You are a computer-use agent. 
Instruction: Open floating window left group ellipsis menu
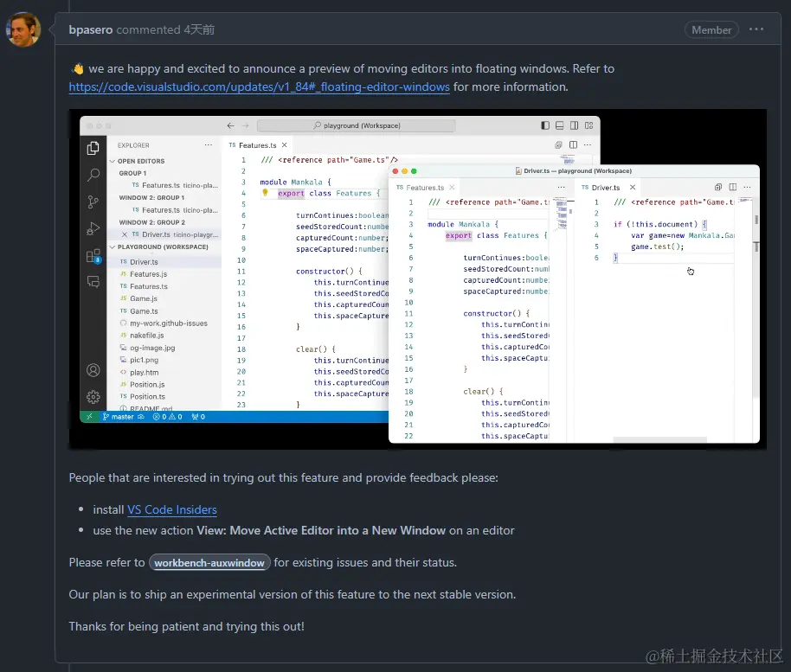pyautogui.click(x=561, y=187)
